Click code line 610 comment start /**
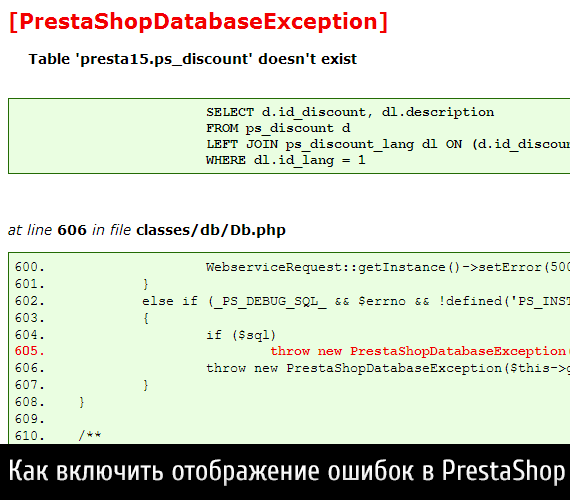The image size is (570, 500). point(58,436)
